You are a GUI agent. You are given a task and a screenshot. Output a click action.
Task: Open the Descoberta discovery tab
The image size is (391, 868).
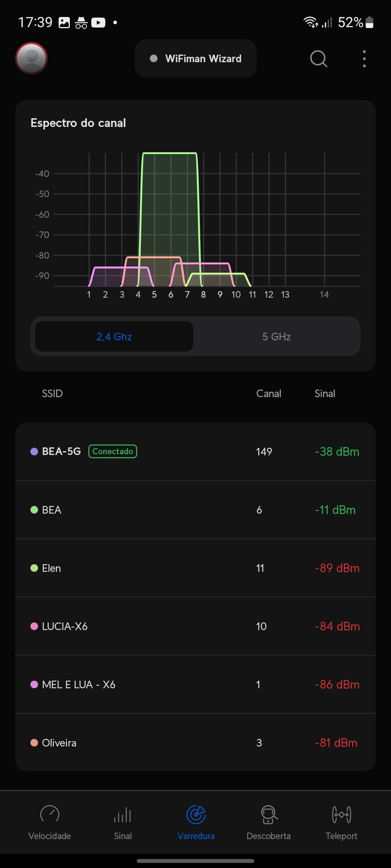(269, 822)
